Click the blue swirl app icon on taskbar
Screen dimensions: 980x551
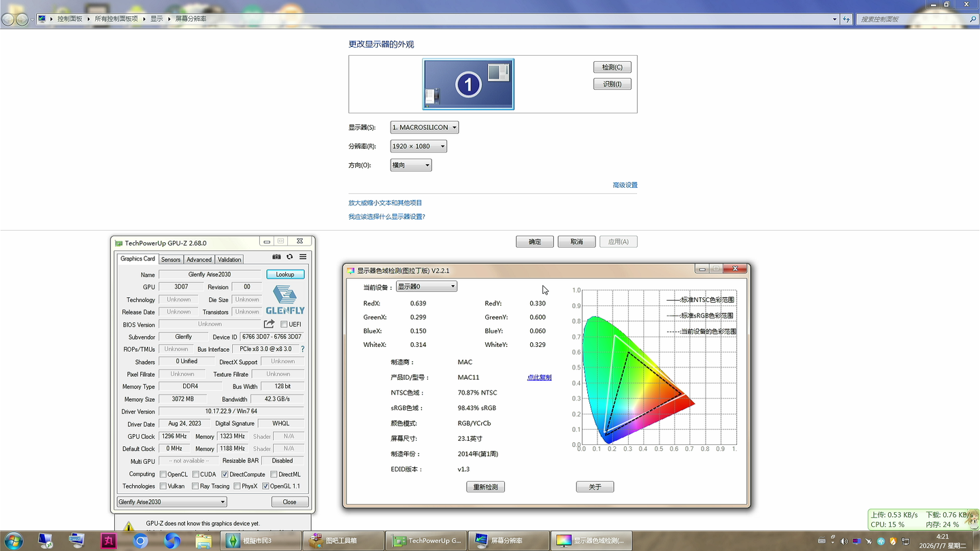pyautogui.click(x=172, y=541)
